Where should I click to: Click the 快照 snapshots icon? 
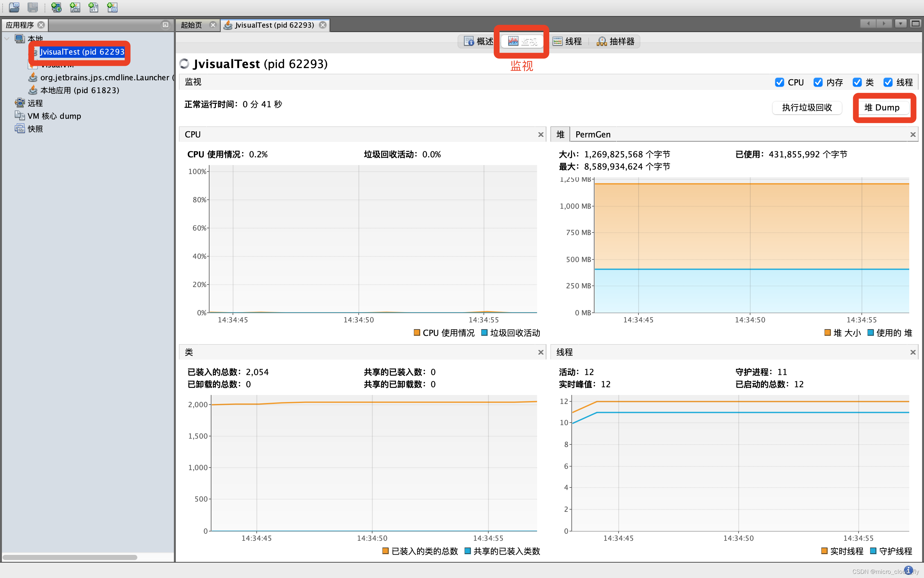pos(20,128)
